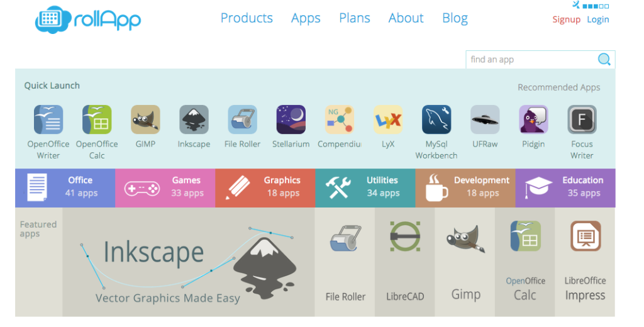This screenshot has height=327, width=644.
Task: Launch the Focus Writer icon
Action: click(x=582, y=119)
